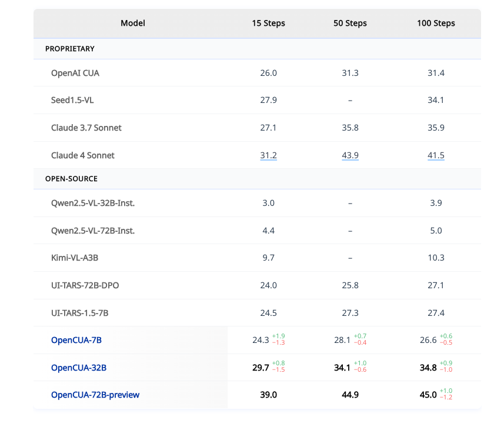The height and width of the screenshot is (430, 504).
Task: Click the Model column header
Action: point(133,24)
